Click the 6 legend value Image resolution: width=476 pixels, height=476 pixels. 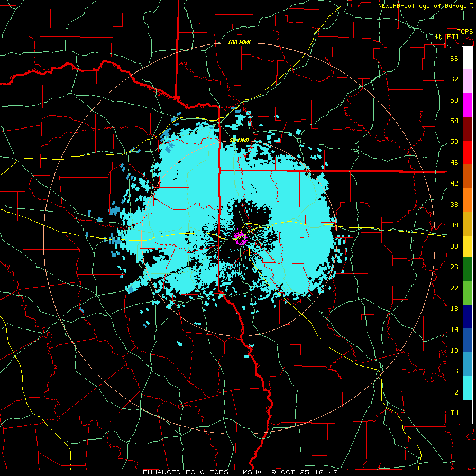[x=456, y=371]
